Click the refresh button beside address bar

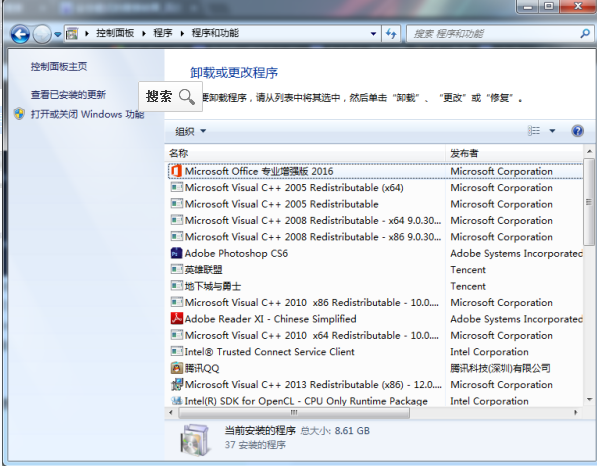click(391, 34)
